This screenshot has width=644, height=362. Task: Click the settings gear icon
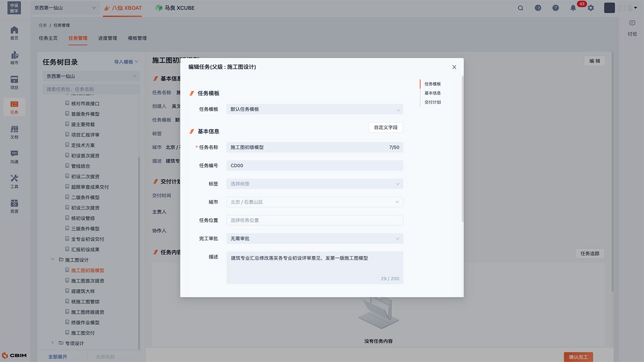coord(591,8)
